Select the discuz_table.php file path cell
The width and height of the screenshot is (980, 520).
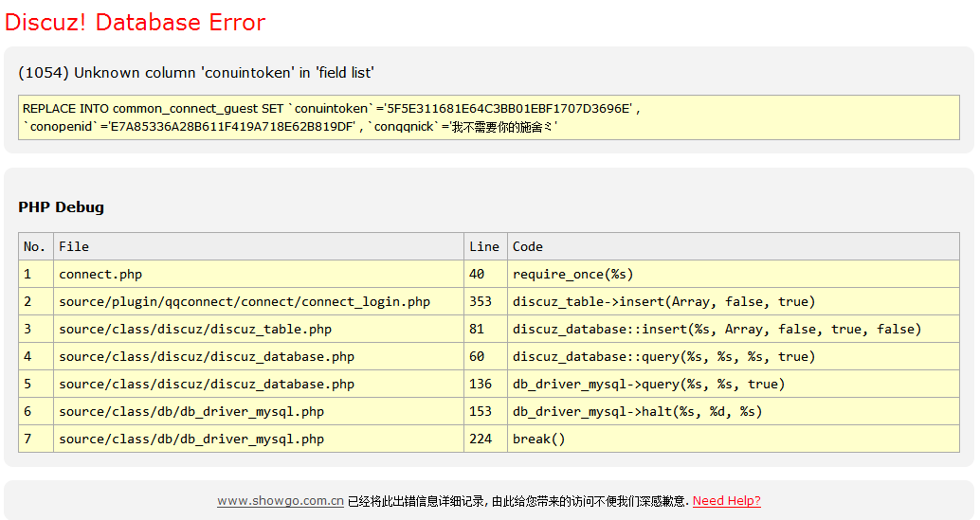259,329
